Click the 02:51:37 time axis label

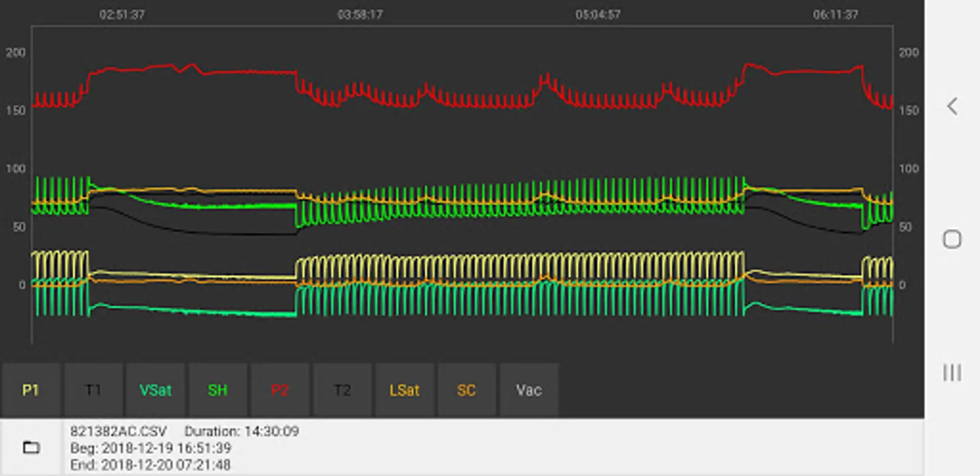[x=122, y=14]
